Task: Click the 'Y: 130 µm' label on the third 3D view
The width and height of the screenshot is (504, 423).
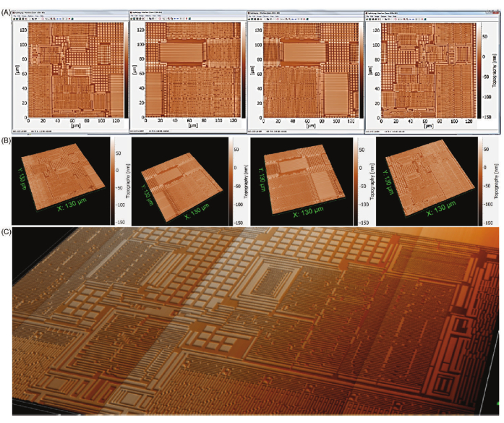Action: coord(262,179)
